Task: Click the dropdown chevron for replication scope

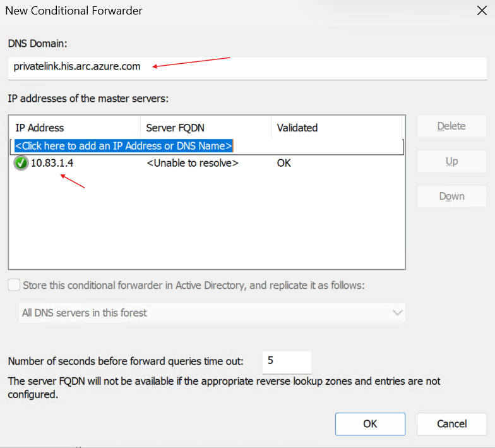Action: click(x=397, y=313)
